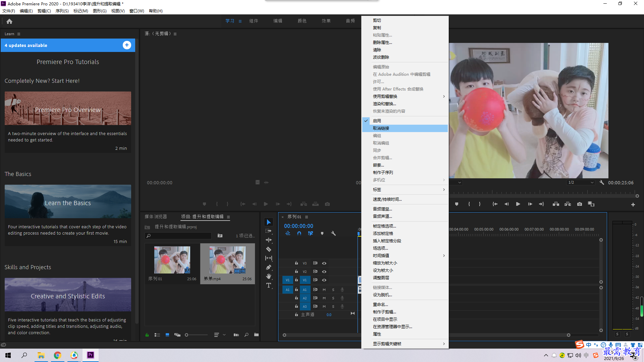This screenshot has width=644, height=362.
Task: Open program monitor settings wrench
Action: click(x=602, y=183)
